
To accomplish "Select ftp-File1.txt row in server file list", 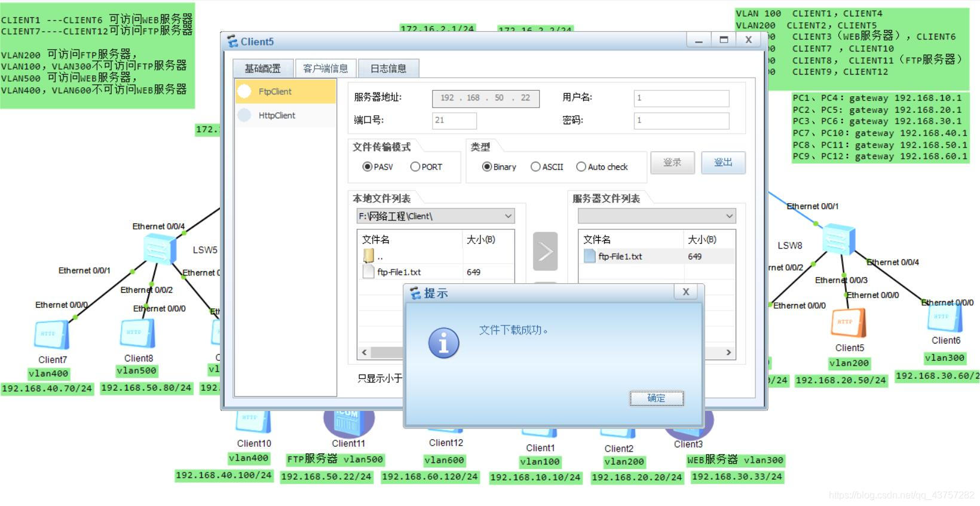I will (x=657, y=256).
